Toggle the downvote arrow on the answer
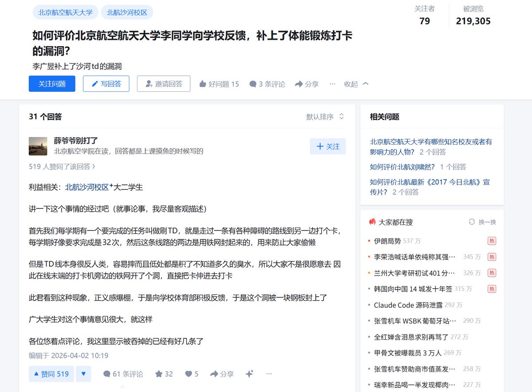The image size is (532, 392). click(83, 374)
